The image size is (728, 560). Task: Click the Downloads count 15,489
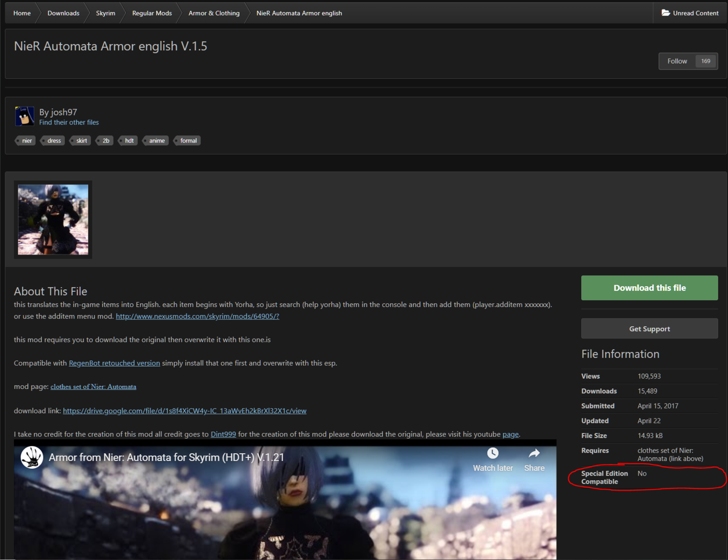648,391
